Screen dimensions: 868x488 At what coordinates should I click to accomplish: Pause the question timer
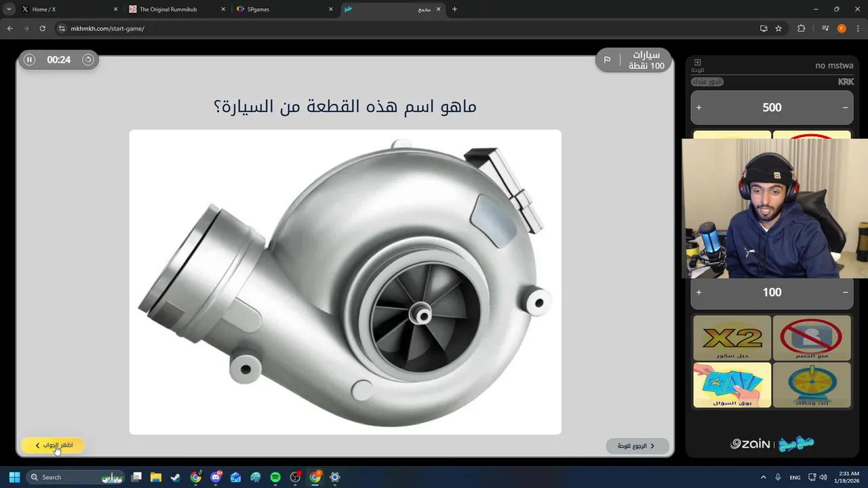(29, 60)
